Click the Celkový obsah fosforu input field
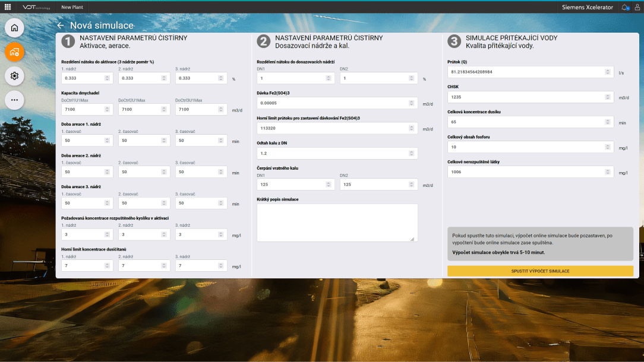Image resolution: width=644 pixels, height=362 pixels. click(x=526, y=147)
